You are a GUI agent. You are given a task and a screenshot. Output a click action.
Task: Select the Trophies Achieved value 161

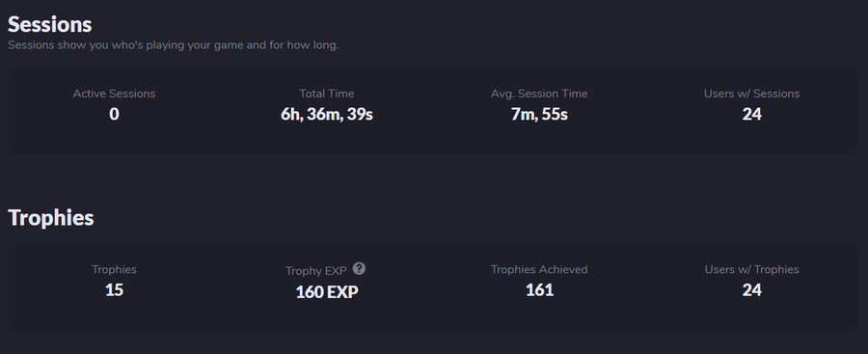click(539, 289)
